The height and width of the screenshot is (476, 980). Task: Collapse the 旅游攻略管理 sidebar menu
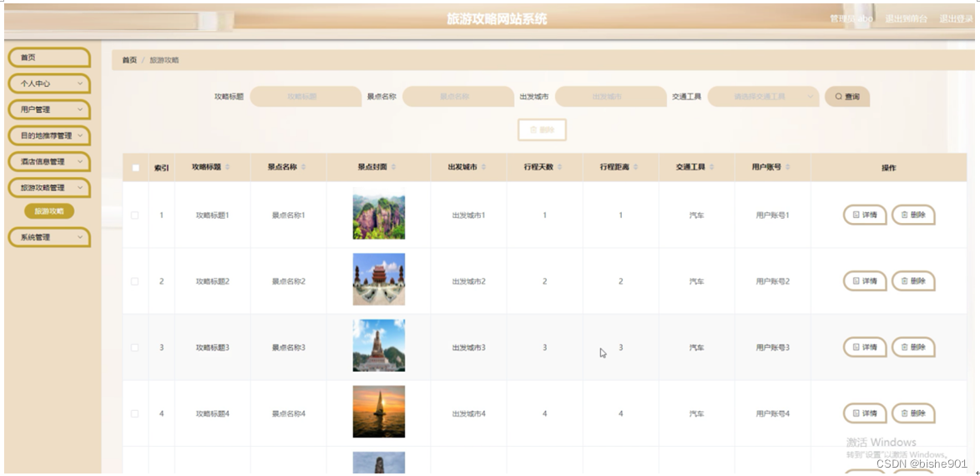(48, 188)
